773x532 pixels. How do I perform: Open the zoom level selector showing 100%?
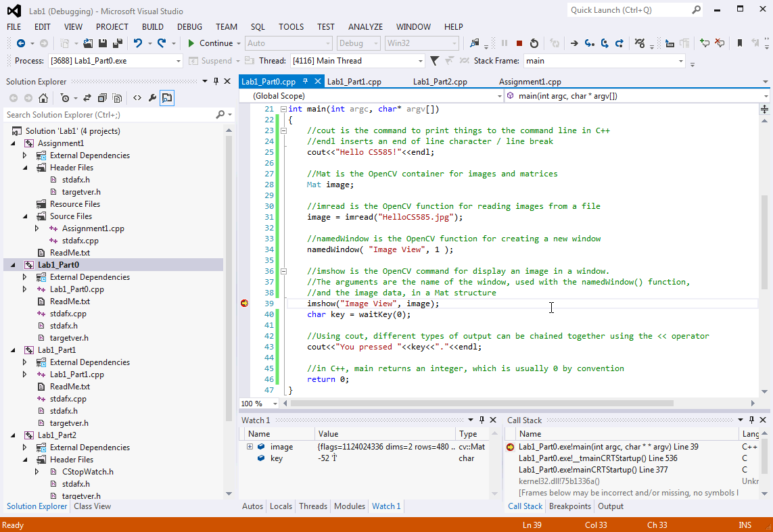pos(258,403)
